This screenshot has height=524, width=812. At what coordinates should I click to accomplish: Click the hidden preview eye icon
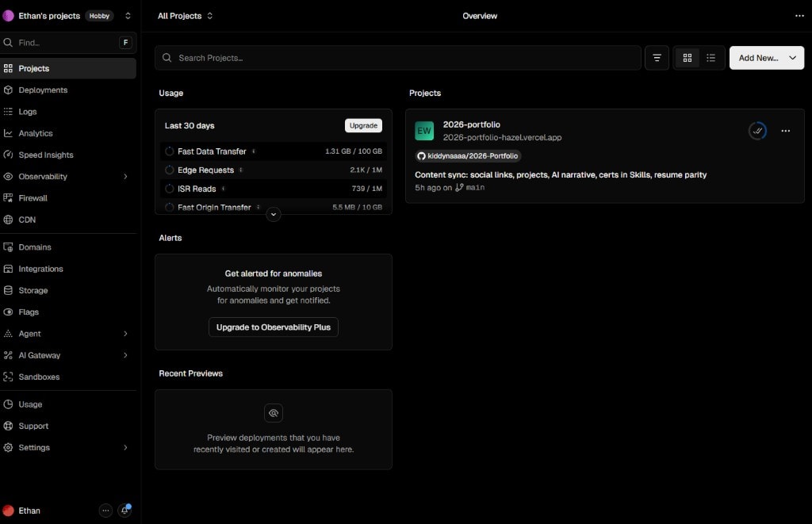point(274,413)
